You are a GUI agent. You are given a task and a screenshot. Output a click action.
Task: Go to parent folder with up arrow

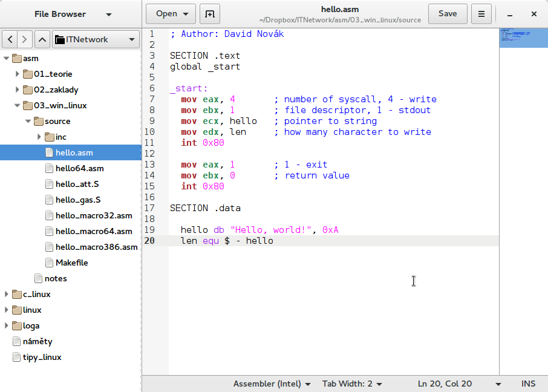click(42, 40)
